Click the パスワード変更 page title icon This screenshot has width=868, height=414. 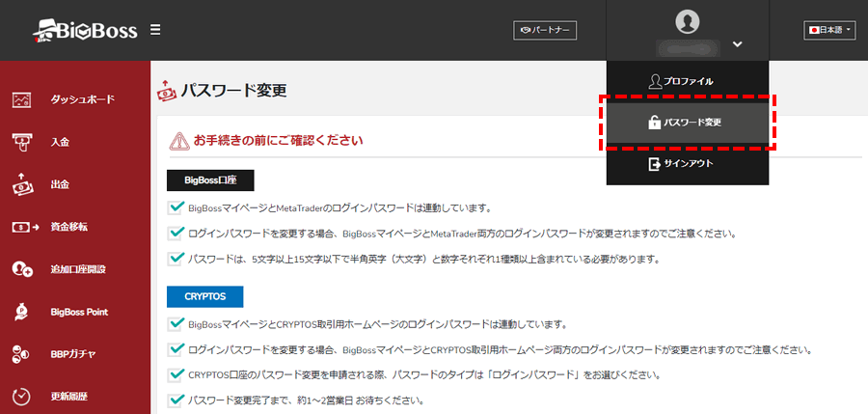(167, 90)
